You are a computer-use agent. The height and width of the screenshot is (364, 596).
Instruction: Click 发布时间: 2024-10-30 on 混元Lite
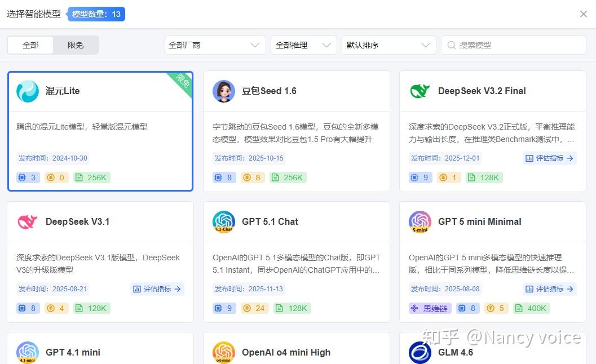click(52, 158)
